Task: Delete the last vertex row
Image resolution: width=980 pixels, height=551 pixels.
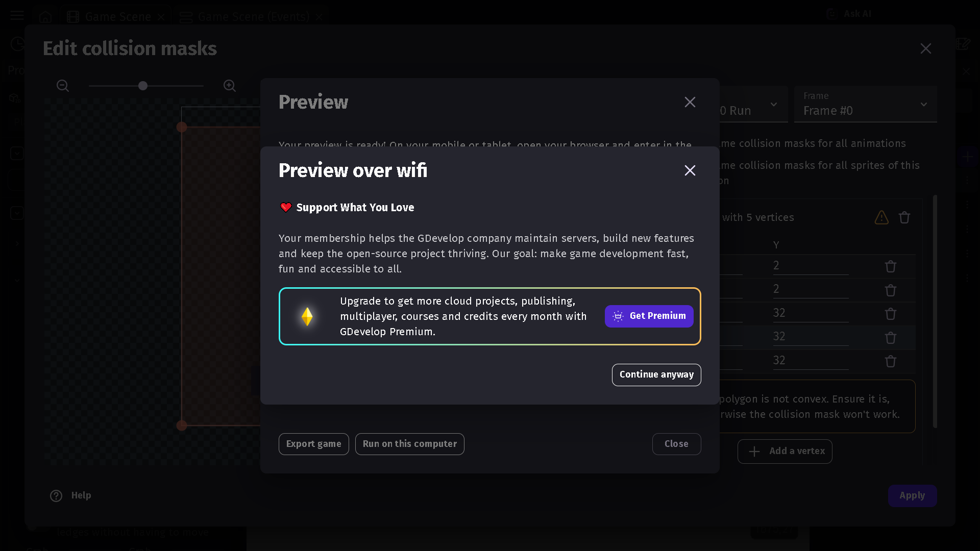Action: coord(891,362)
